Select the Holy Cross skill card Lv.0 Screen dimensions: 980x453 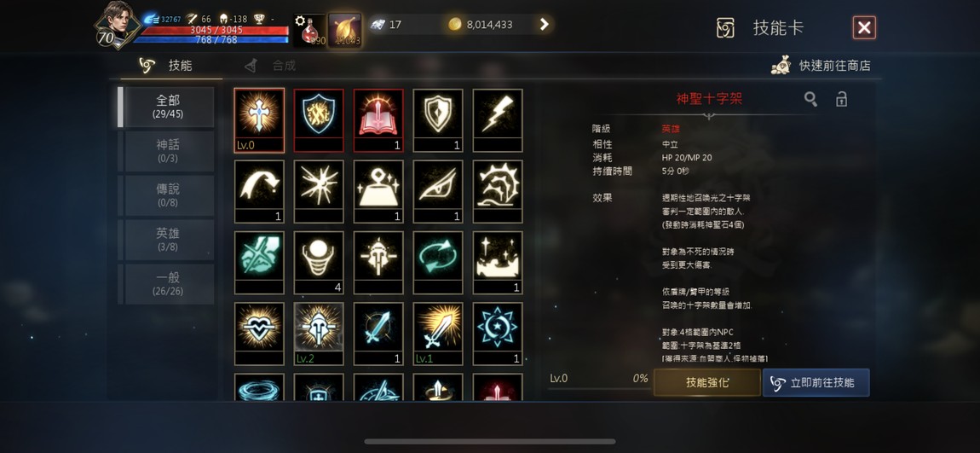[x=259, y=120]
